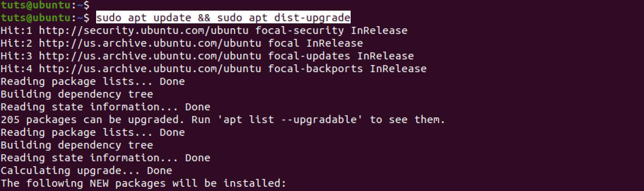This screenshot has width=644, height=191.
Task: Open the security.ubuntu.com URL on Hit:1 line
Action: click(x=144, y=30)
